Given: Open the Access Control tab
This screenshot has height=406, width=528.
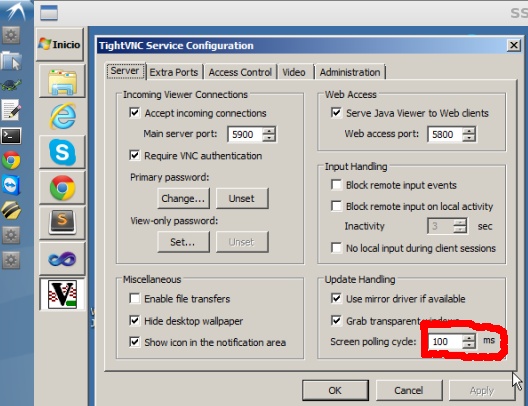Looking at the screenshot, I should click(x=240, y=72).
